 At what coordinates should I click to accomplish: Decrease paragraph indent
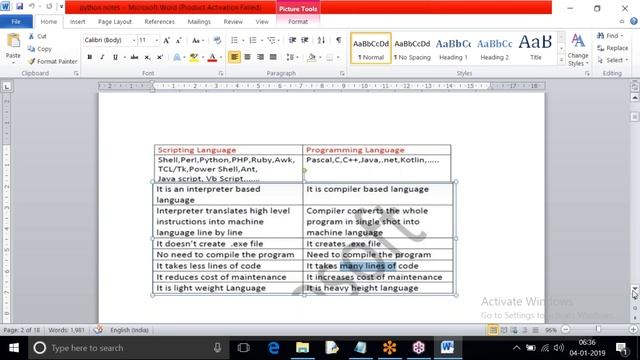(292, 40)
